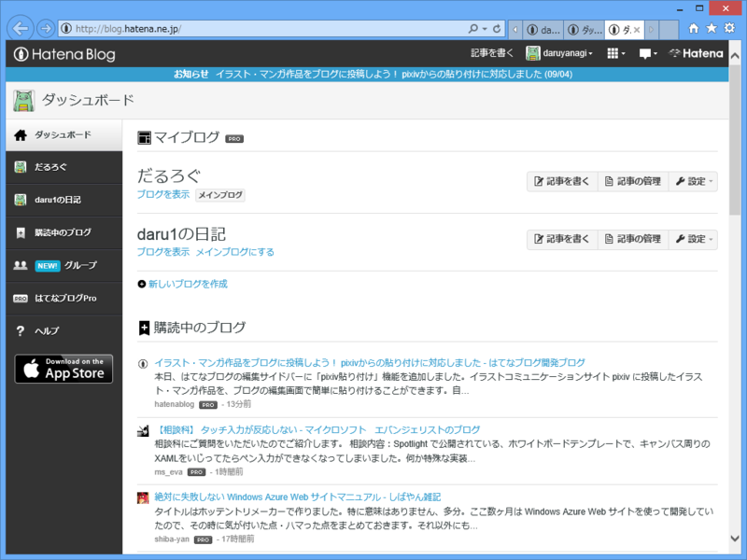Click the daruyanagi avatar icon in header
This screenshot has width=747, height=560.
[532, 53]
